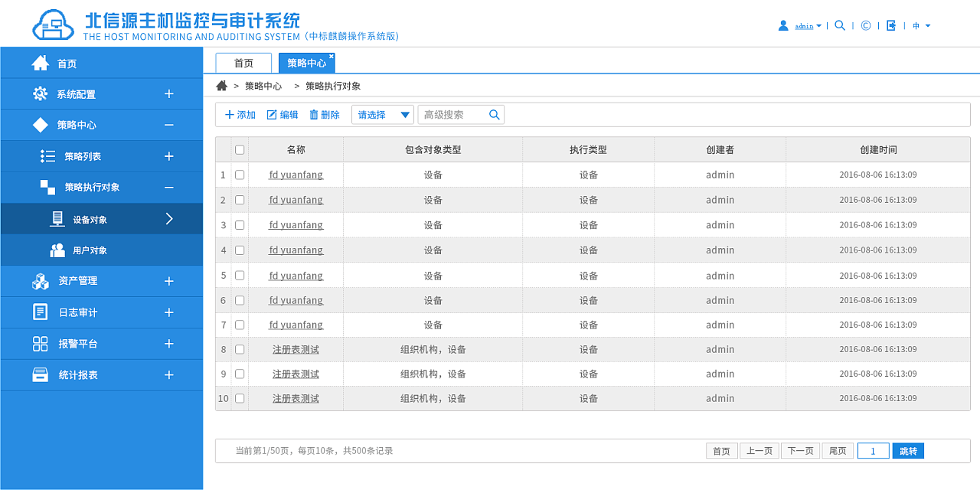Open the search icon in the top bar
Screen dimensions: 980x490
point(839,24)
